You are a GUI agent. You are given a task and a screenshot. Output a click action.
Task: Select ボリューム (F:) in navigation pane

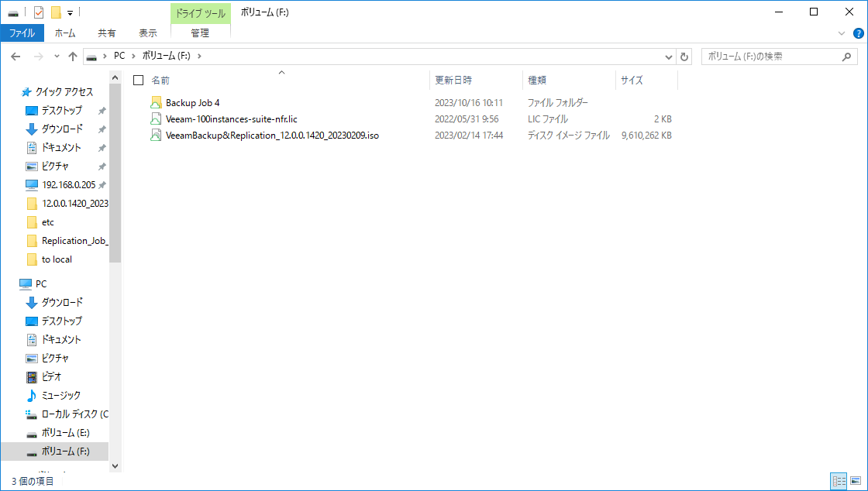(55, 452)
